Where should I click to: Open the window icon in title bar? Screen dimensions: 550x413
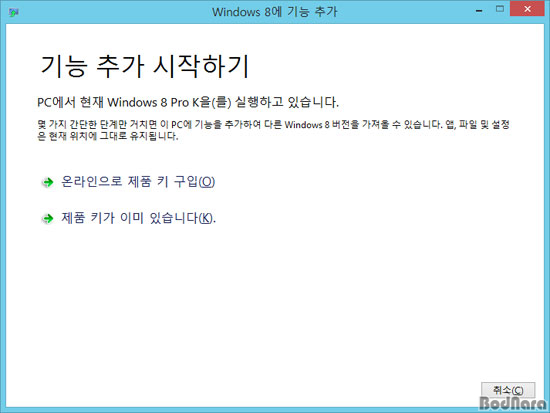[14, 13]
